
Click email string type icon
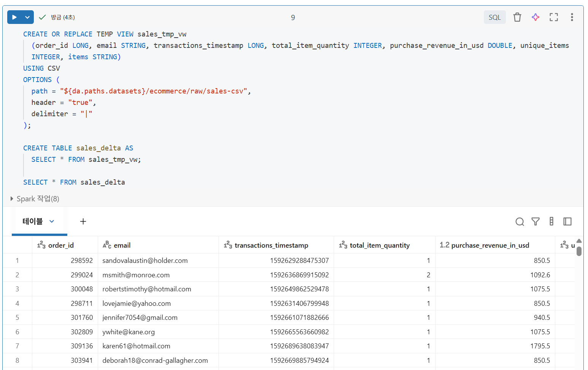107,245
